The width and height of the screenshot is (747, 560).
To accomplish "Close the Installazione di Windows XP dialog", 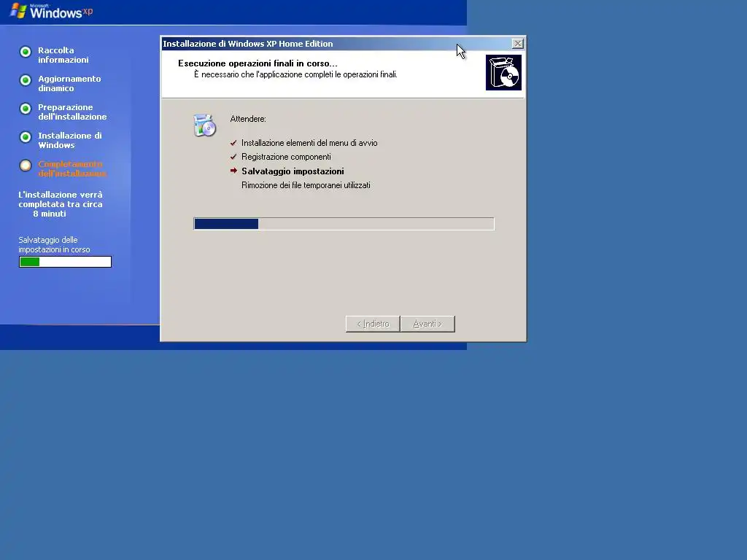I will coord(517,44).
